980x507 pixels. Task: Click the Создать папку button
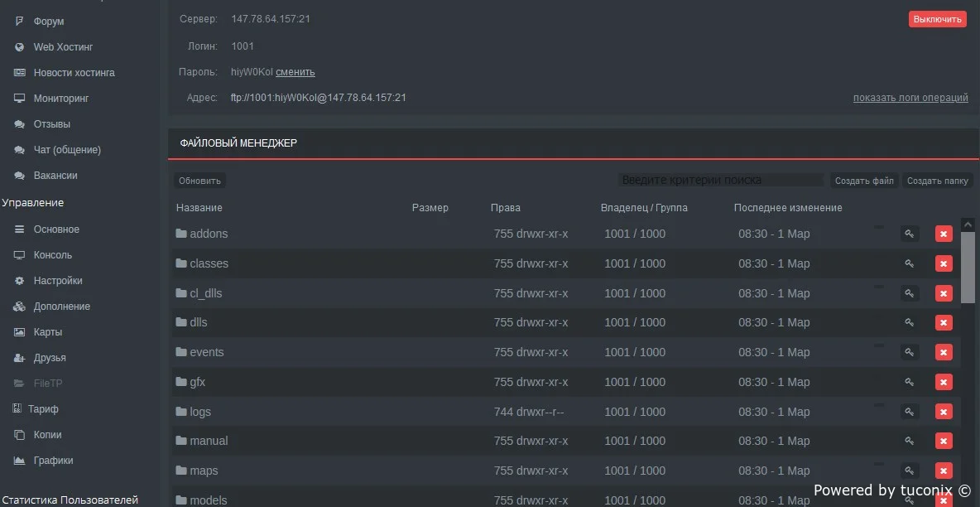[x=938, y=181]
